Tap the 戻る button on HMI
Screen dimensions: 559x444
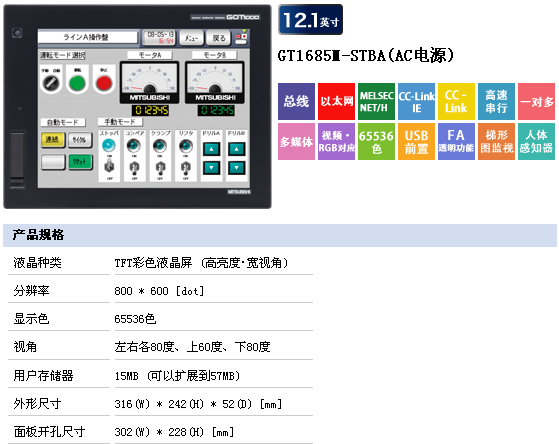click(x=219, y=38)
